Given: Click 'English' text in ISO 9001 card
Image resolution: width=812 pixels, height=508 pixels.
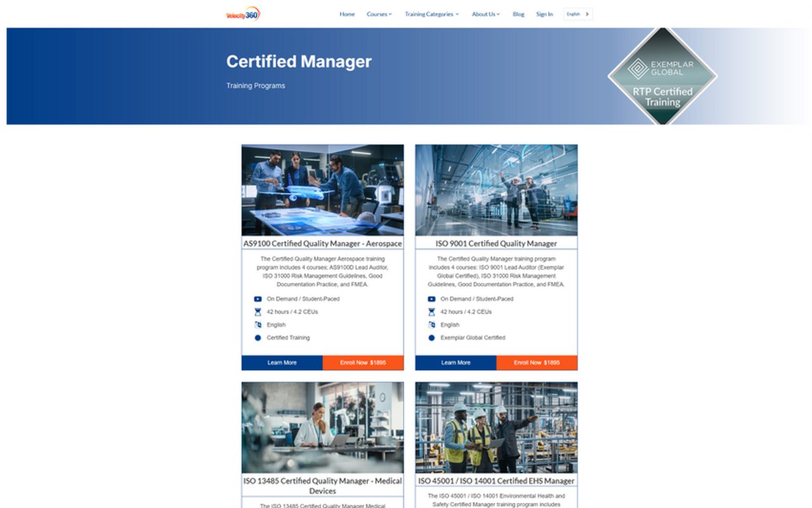Looking at the screenshot, I should tap(450, 325).
